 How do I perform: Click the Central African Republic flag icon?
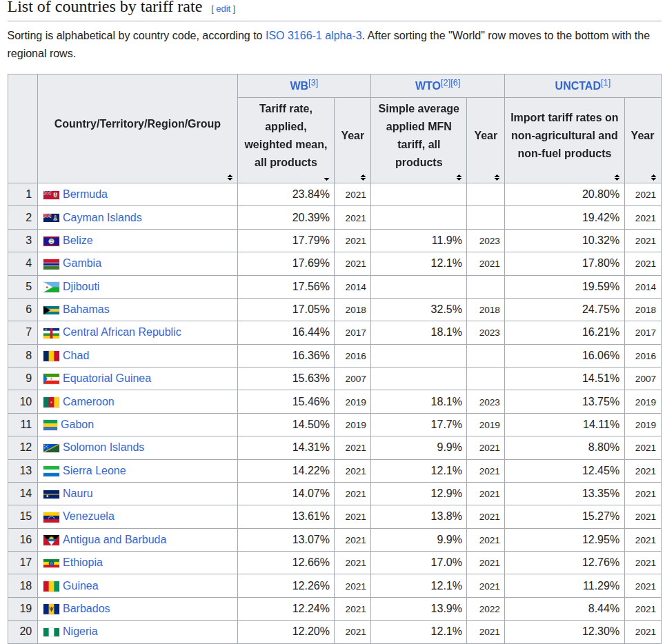(x=51, y=333)
